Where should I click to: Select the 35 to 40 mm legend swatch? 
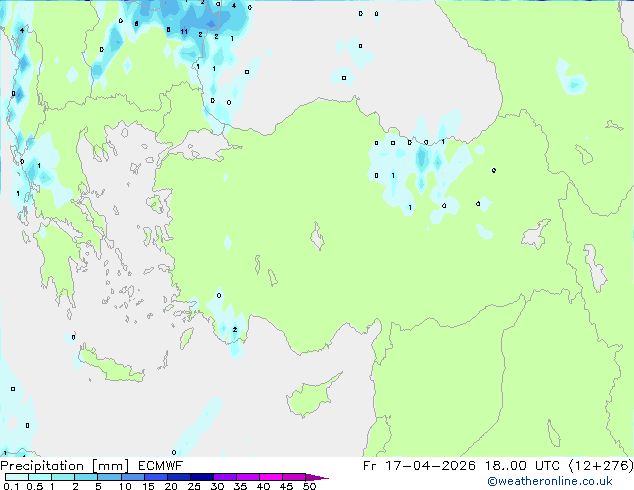click(247, 477)
